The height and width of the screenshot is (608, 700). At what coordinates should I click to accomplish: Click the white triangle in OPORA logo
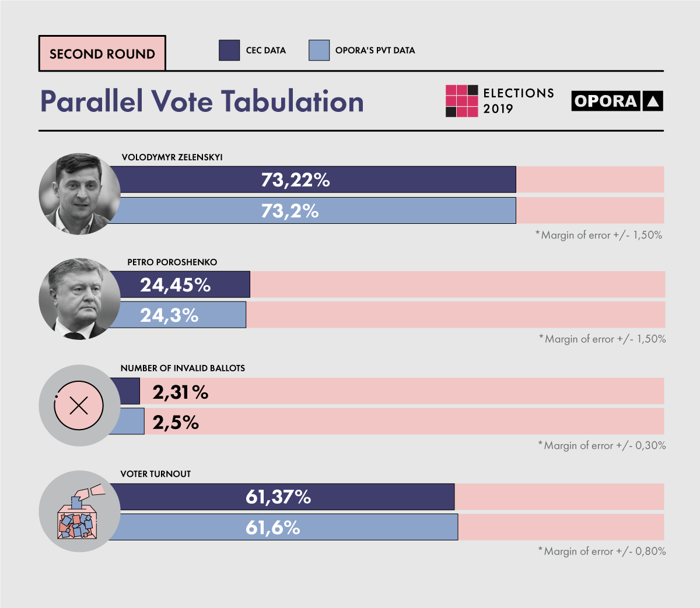[x=653, y=102]
